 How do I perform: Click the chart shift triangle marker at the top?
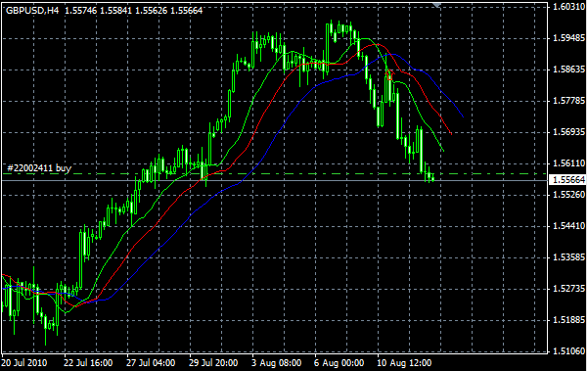pyautogui.click(x=436, y=5)
